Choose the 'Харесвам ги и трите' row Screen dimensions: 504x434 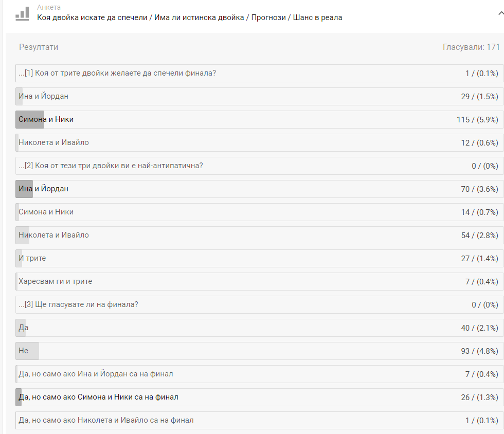click(259, 282)
